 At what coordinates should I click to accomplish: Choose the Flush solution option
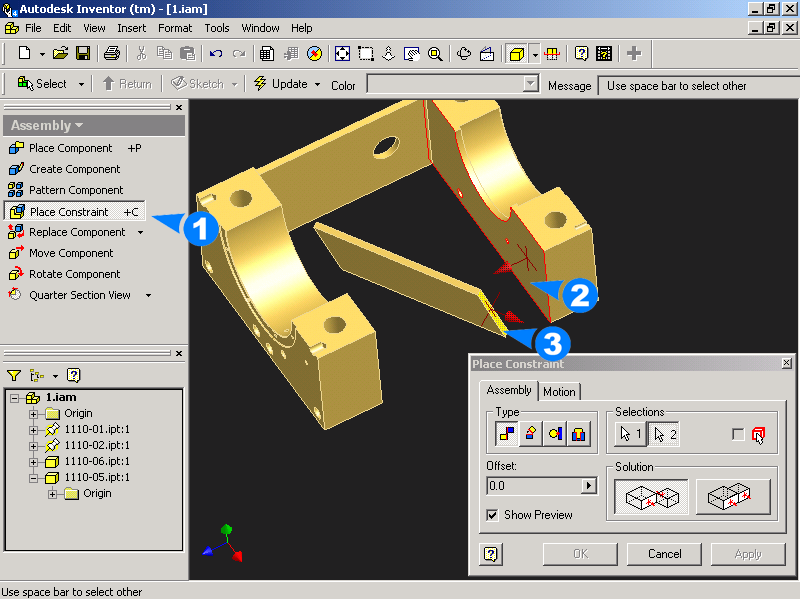(733, 496)
